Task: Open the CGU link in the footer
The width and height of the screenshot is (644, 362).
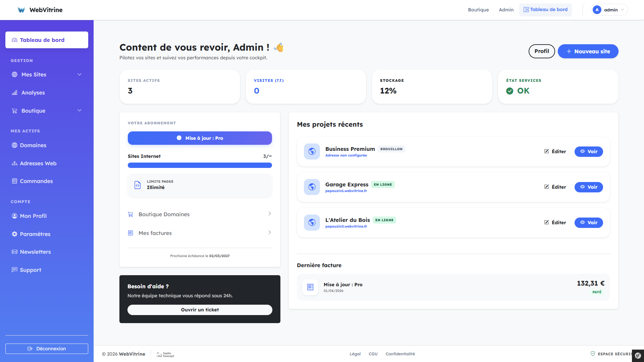Action: pos(373,354)
